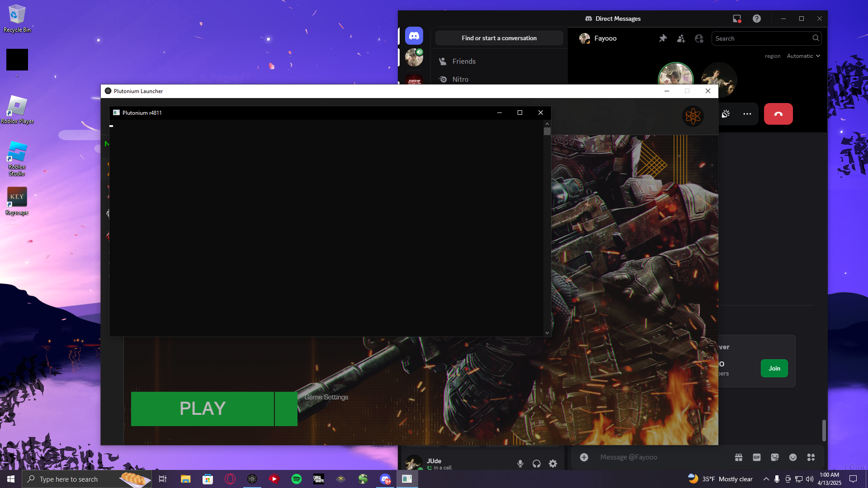Click the console scrollbar down arrow
The height and width of the screenshot is (488, 868).
(x=547, y=333)
